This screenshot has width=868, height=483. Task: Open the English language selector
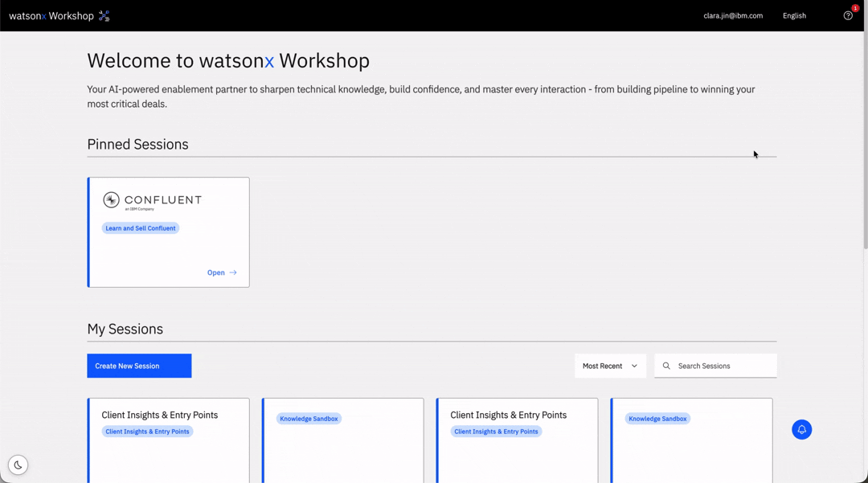click(x=794, y=15)
